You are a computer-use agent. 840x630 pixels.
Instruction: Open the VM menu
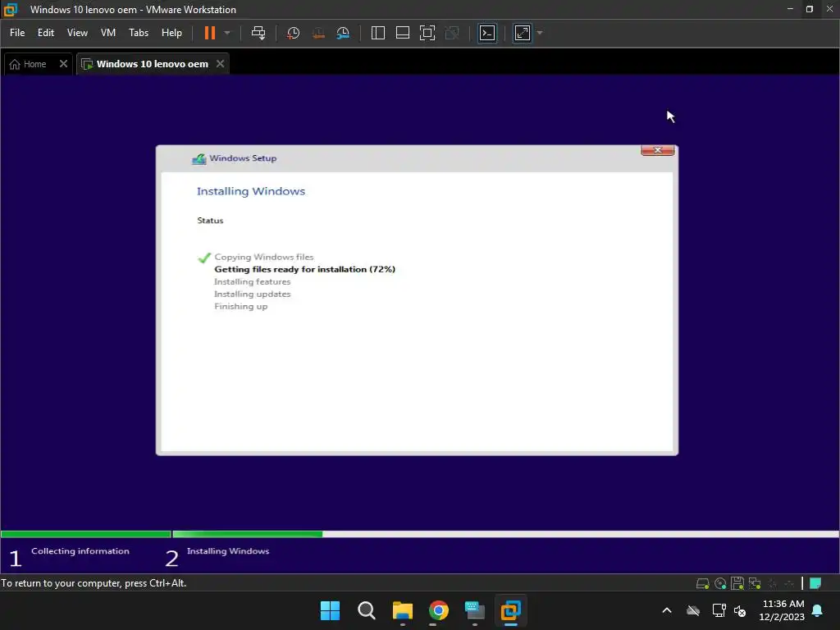(x=108, y=33)
